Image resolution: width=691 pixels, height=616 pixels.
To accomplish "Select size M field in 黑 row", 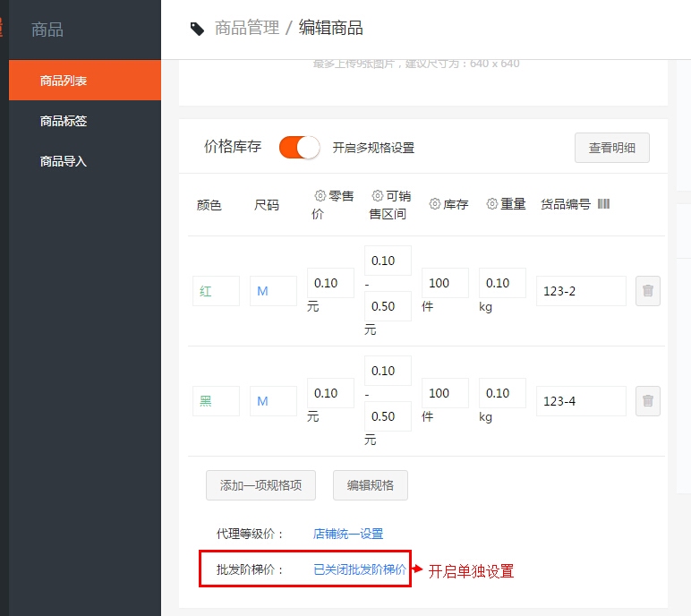I will 273,401.
